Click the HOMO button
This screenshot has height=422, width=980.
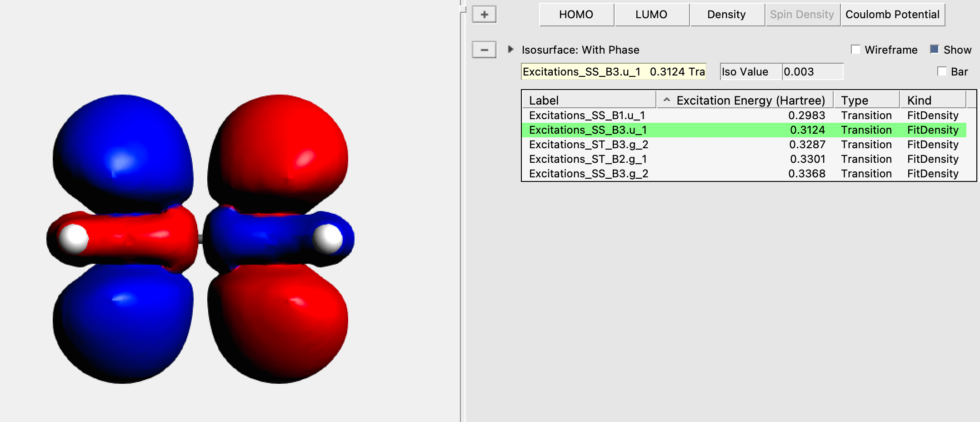(x=576, y=15)
